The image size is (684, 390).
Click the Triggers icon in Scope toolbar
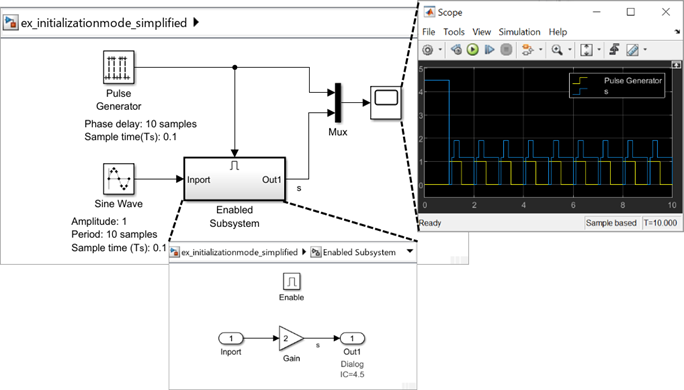[x=614, y=50]
